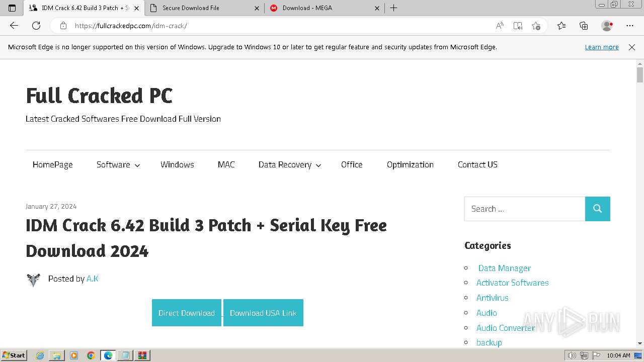Click the taskbar clock 10:04 AM
This screenshot has height=362, width=644.
(x=618, y=355)
